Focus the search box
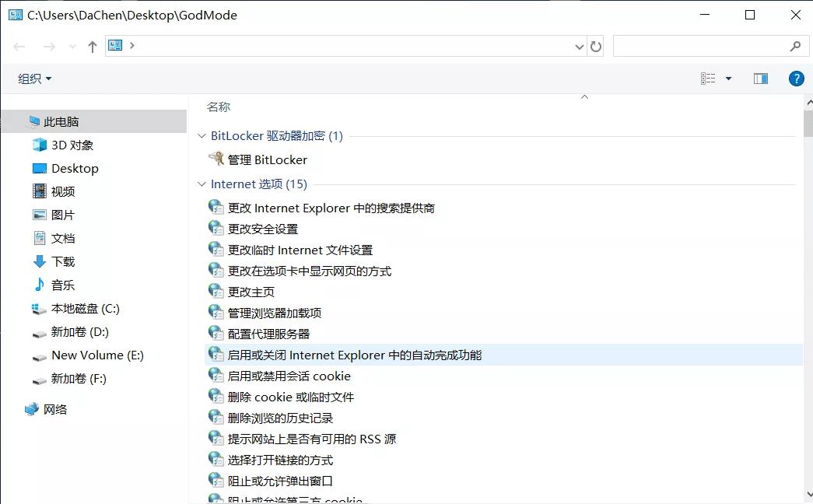This screenshot has height=504, width=813. [711, 46]
